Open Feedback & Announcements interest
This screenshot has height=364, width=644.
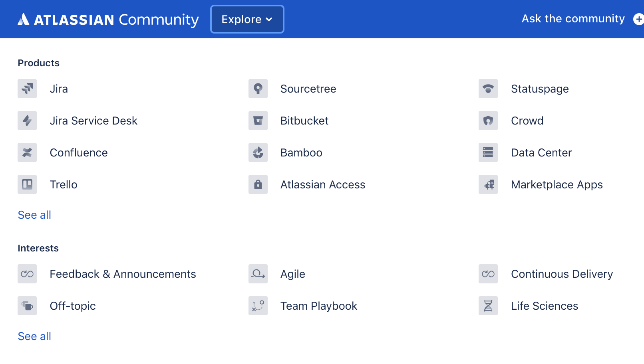(123, 274)
